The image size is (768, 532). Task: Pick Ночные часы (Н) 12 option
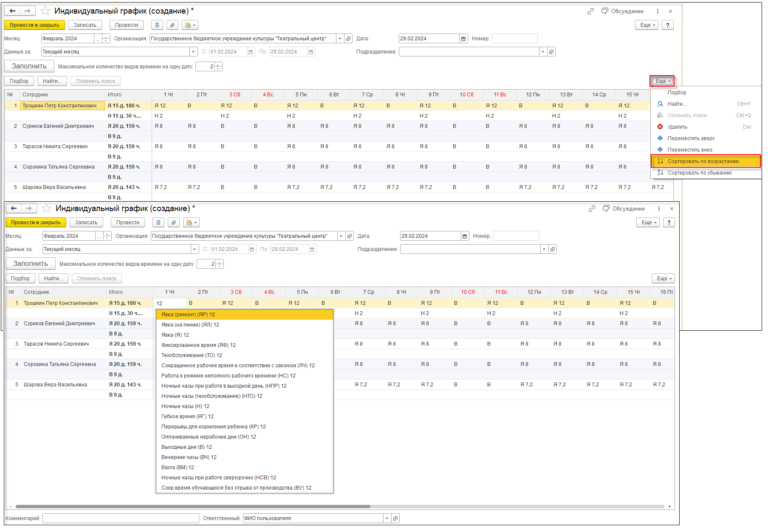(245, 406)
